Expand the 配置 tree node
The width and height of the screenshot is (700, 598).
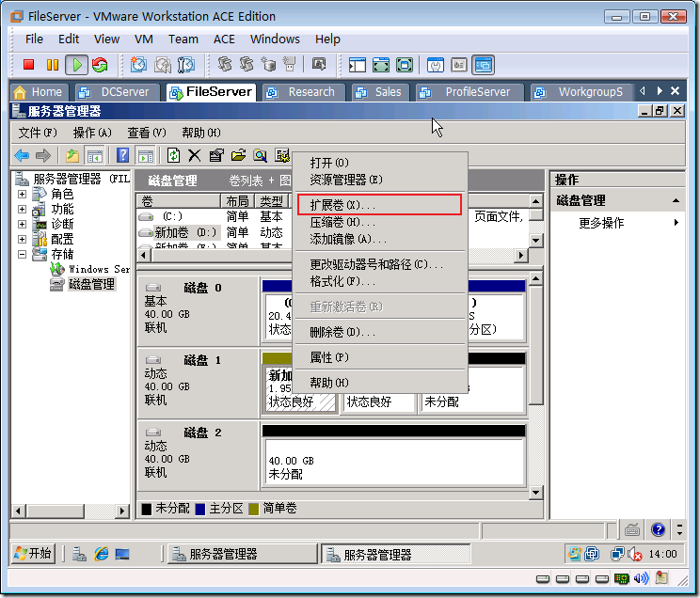22,239
